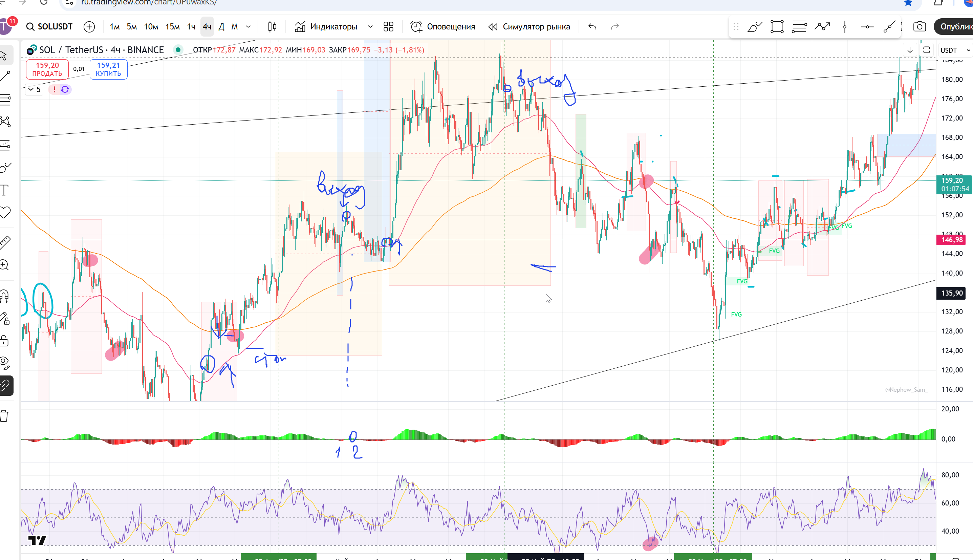
Task: Click the ПРОДАТЬ 159,20 sell button
Action: pyautogui.click(x=47, y=69)
